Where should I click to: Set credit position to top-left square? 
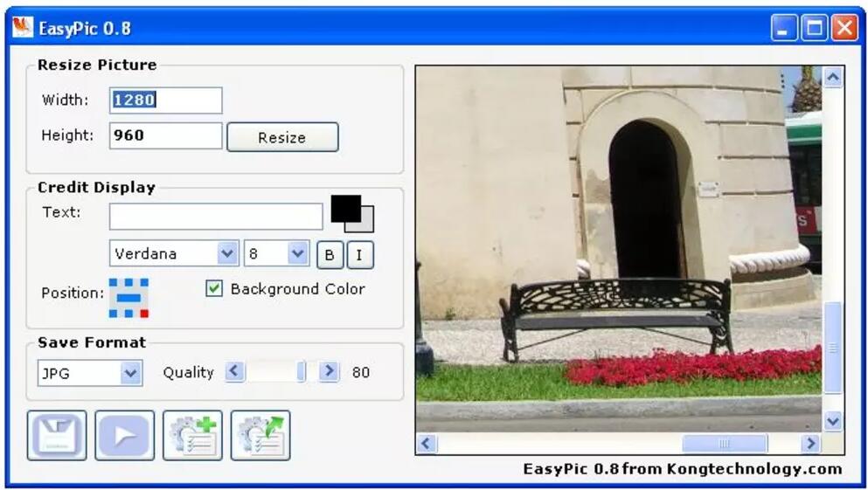tap(113, 283)
